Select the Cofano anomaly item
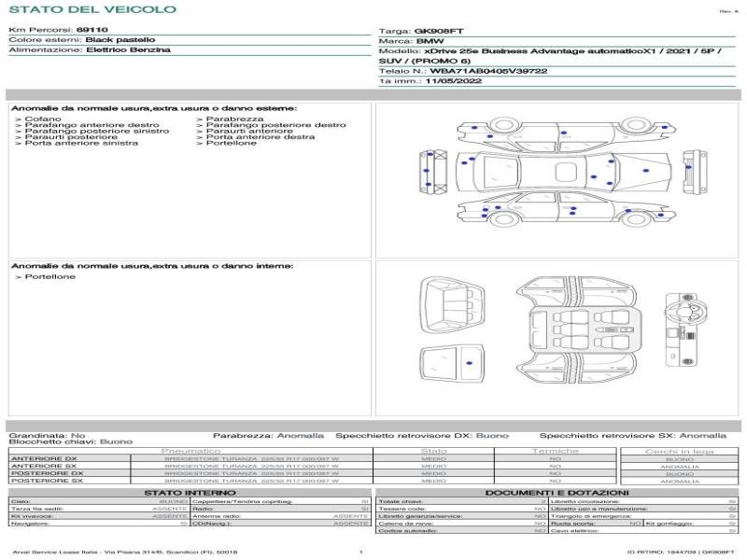 point(43,119)
